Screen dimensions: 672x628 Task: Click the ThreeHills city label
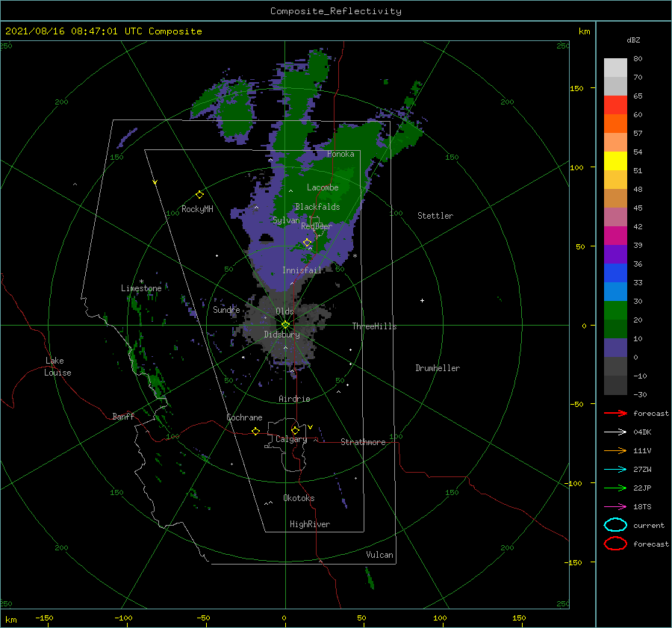point(374,326)
